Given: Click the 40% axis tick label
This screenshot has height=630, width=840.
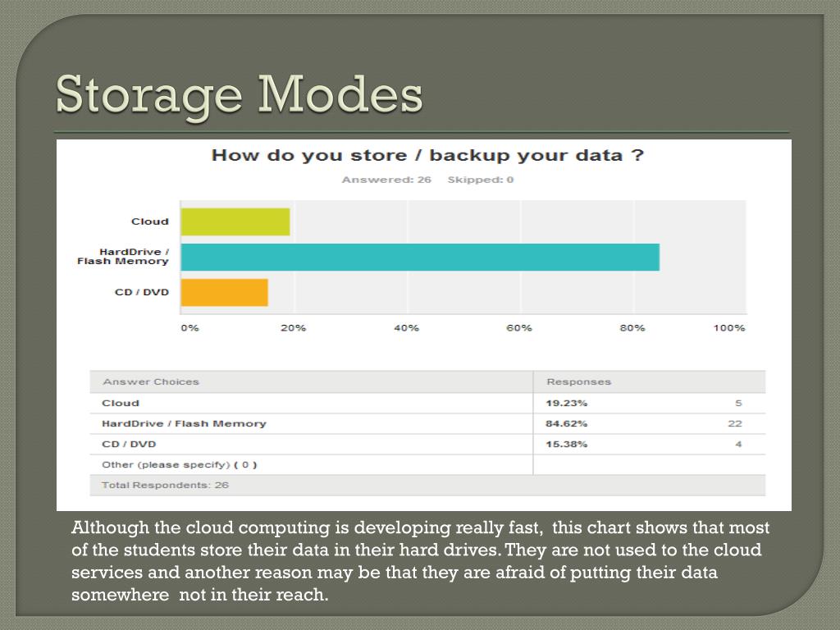Looking at the screenshot, I should click(406, 328).
